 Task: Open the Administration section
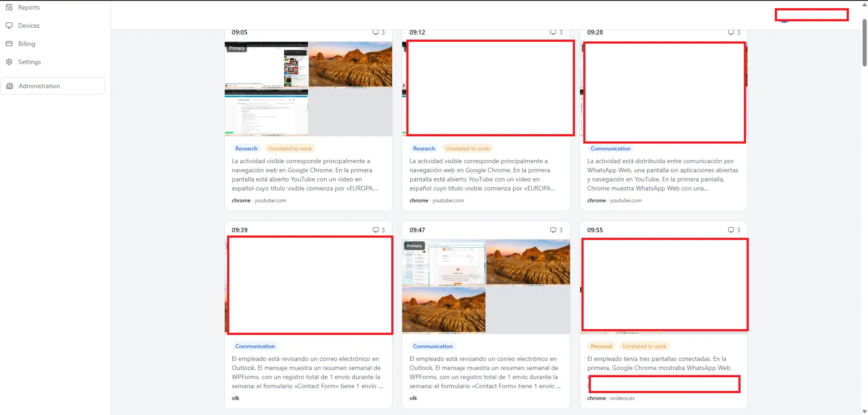[x=53, y=86]
